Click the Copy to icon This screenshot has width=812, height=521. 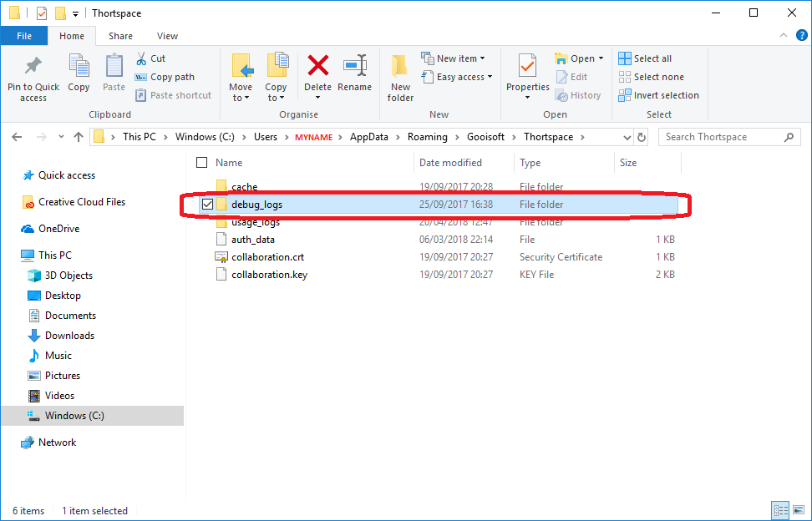[277, 66]
